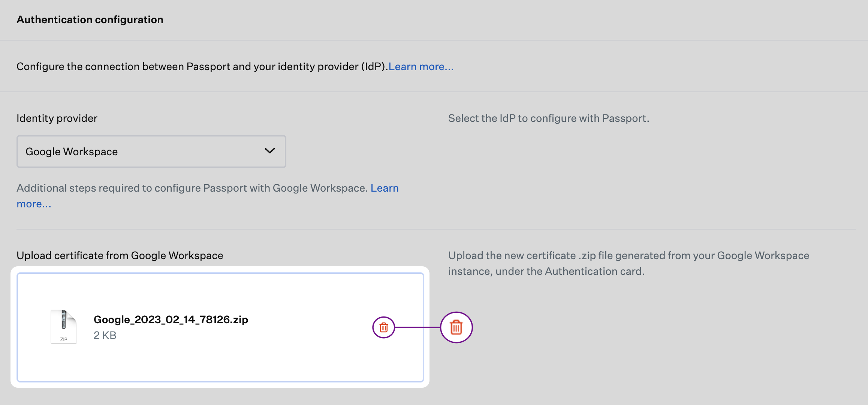Expand the Google Workspace dropdown chevron
868x405 pixels.
(270, 151)
